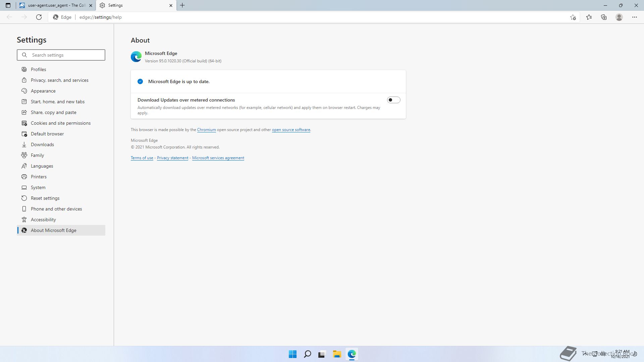Open System settings
This screenshot has width=644, height=362.
61,187
